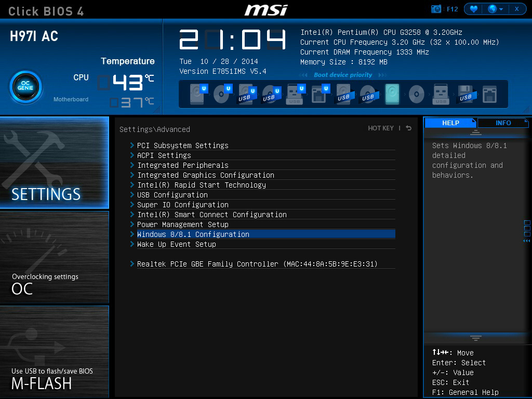
Task: Open the language globe dropdown
Action: point(495,9)
